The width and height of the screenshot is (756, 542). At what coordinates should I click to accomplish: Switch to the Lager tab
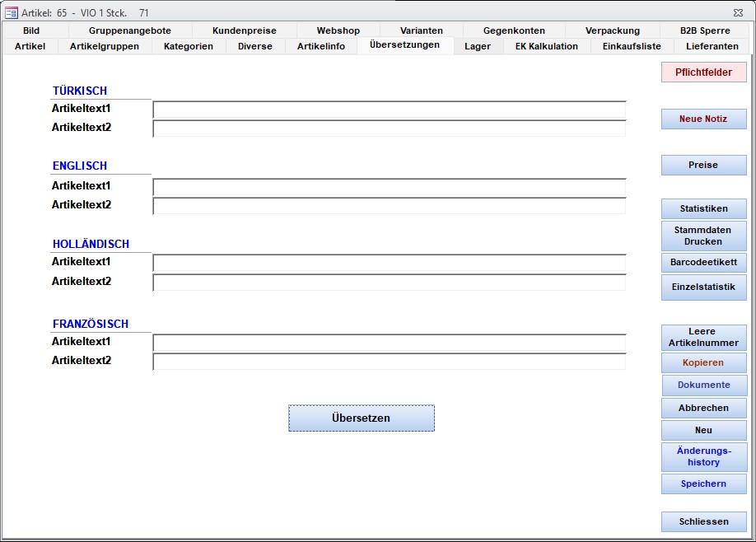477,46
